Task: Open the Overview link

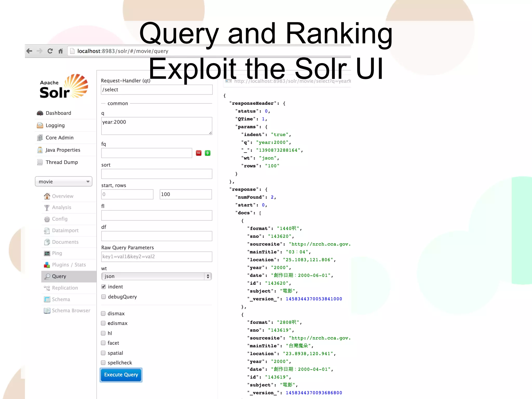Action: coord(63,196)
